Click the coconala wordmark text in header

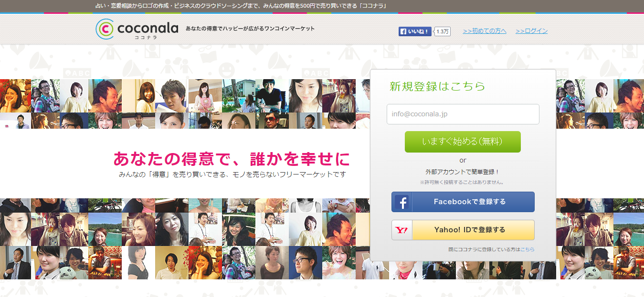click(148, 28)
